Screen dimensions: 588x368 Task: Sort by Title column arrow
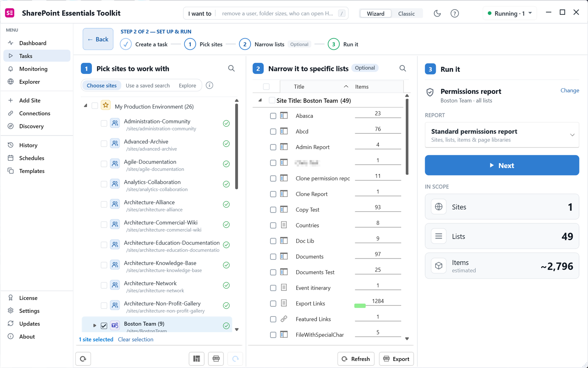(x=346, y=86)
